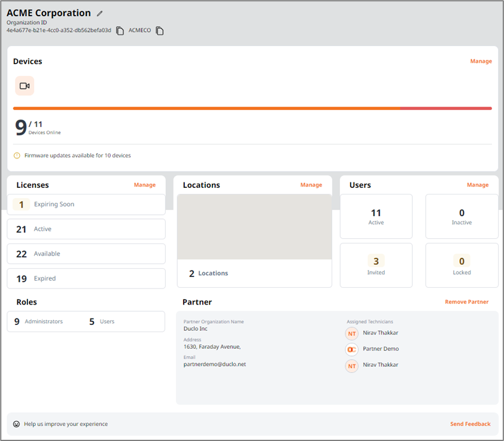Select the camera device type icon
The image size is (504, 441).
(x=25, y=86)
